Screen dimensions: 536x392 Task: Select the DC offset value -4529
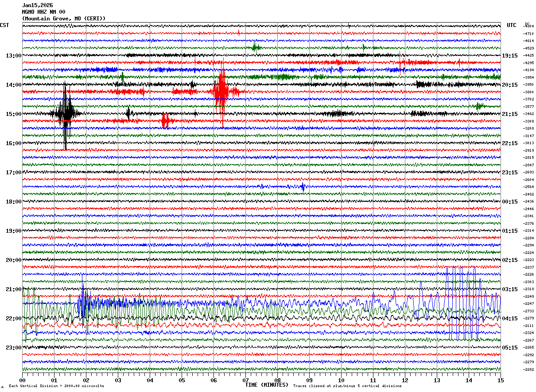[x=529, y=48]
